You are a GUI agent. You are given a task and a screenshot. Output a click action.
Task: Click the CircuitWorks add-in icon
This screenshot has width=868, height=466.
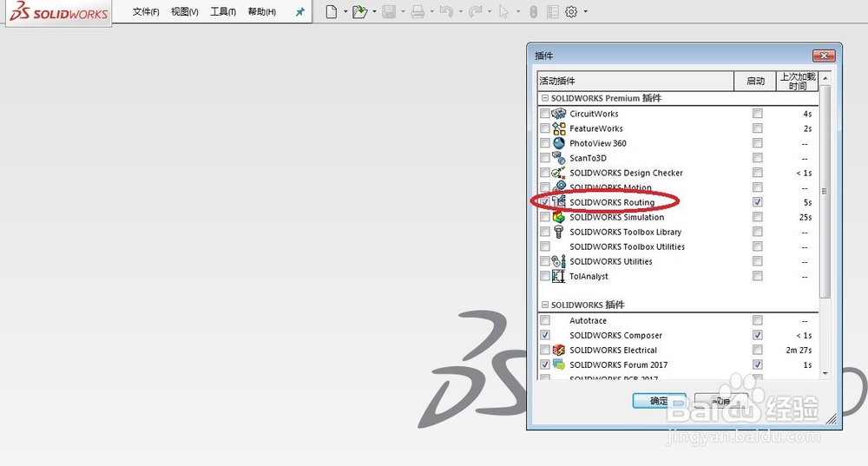[558, 114]
